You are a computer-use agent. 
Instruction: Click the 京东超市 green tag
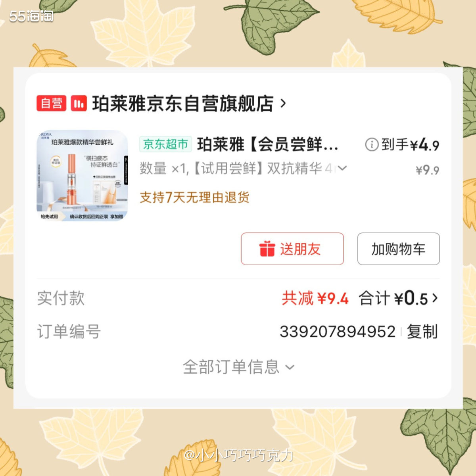click(165, 144)
